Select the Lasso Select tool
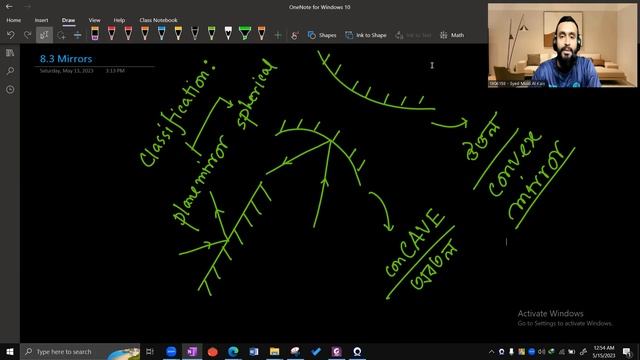This screenshot has width=640, height=360. pos(61,35)
